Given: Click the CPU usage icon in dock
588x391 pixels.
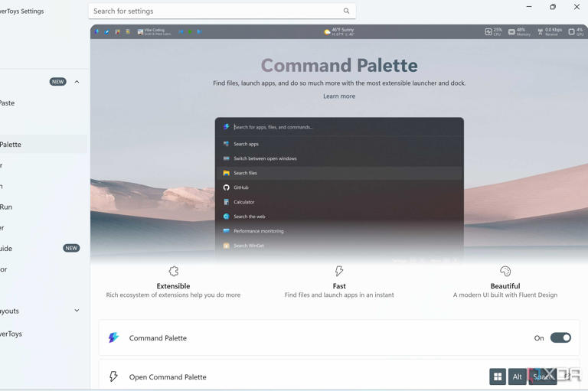Looking at the screenshot, I should pos(488,32).
